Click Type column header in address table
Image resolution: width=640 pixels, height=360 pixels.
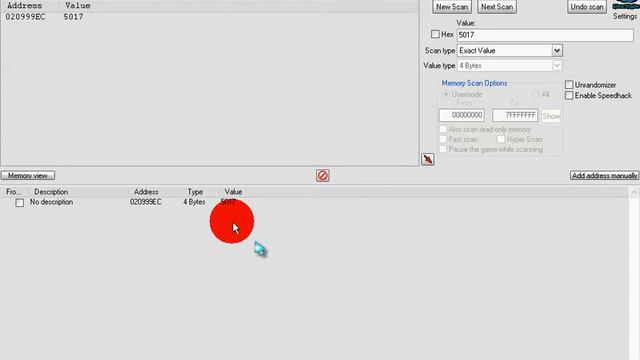click(x=195, y=192)
